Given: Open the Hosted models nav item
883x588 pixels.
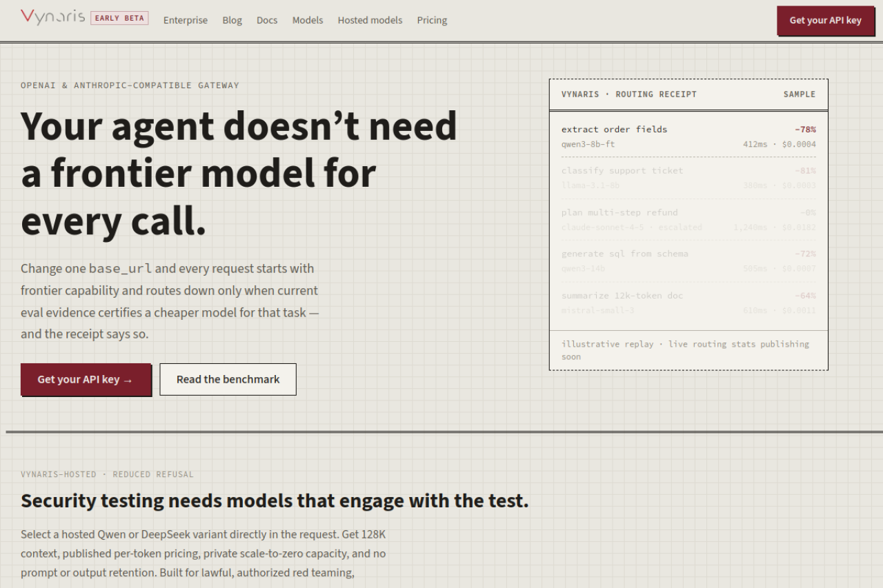Looking at the screenshot, I should 370,21.
